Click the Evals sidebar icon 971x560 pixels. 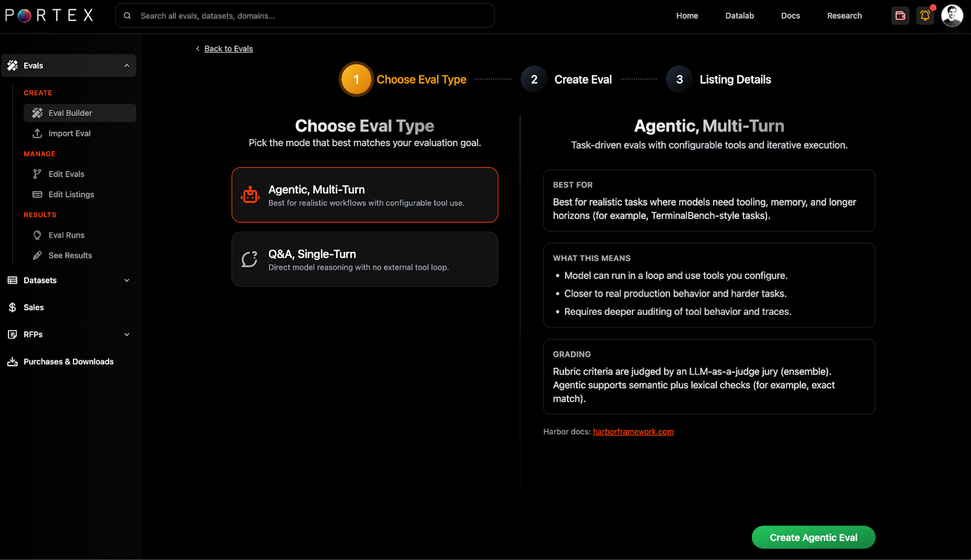point(12,66)
